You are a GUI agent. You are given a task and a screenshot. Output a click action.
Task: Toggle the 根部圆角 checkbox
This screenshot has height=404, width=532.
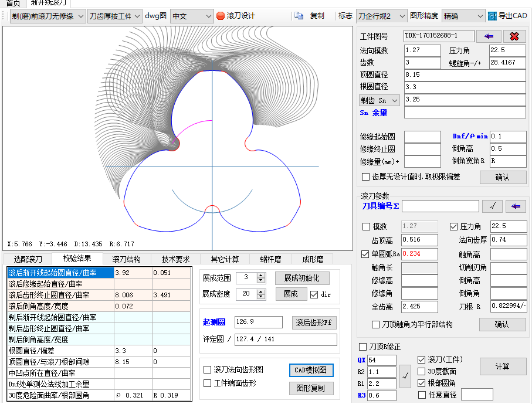[422, 383]
